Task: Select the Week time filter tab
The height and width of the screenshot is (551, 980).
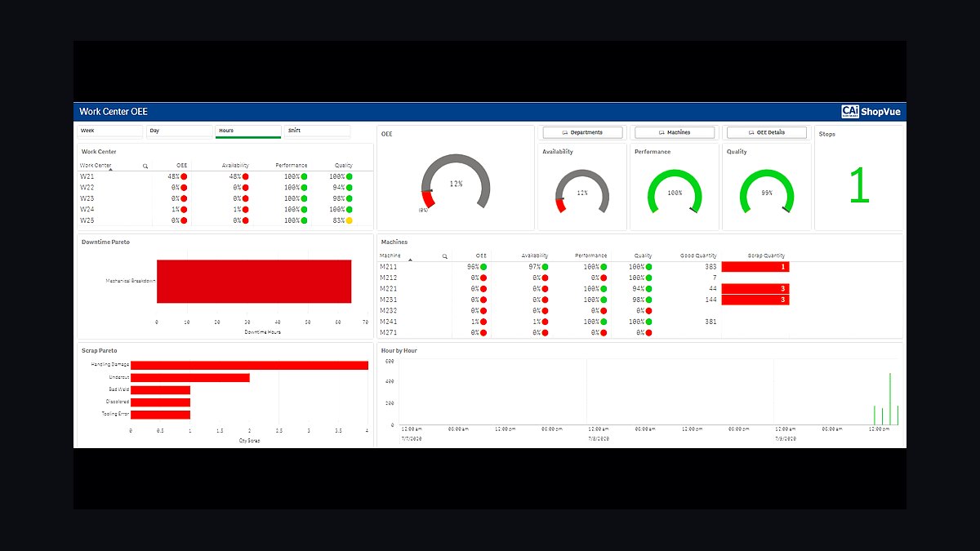Action: point(110,131)
